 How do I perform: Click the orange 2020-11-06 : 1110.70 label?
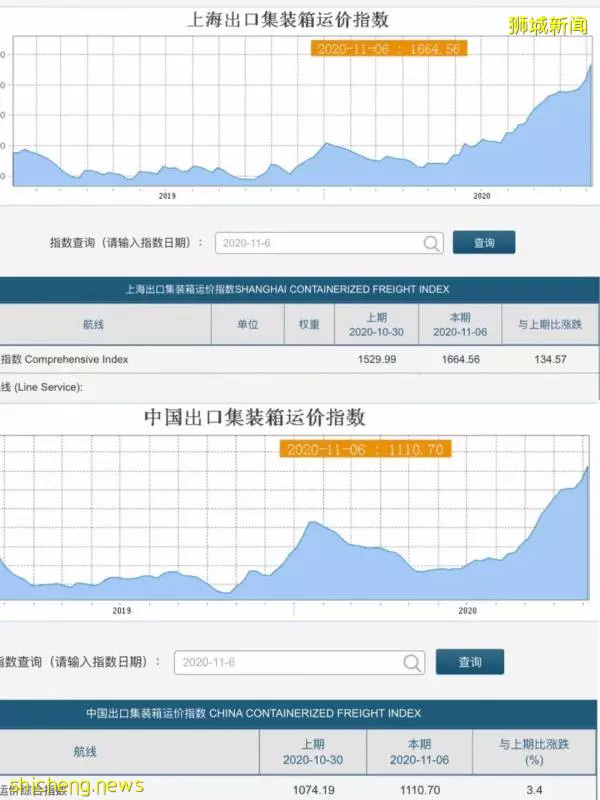(365, 449)
